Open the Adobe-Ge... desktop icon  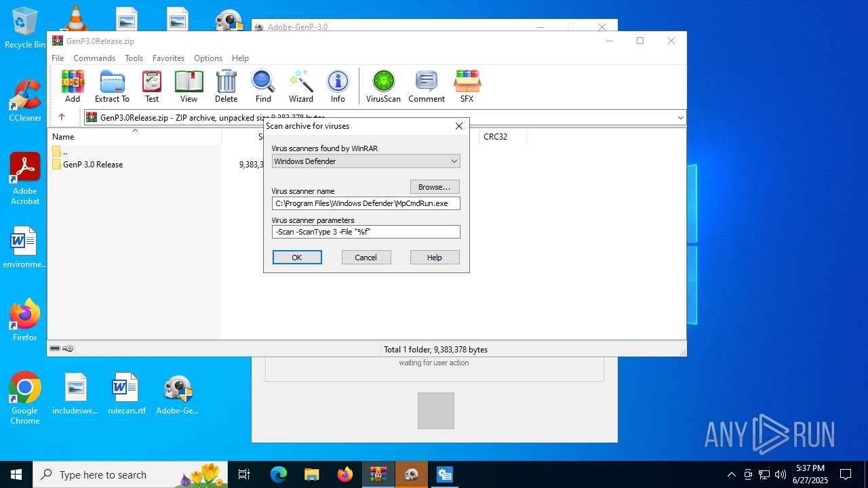[178, 394]
